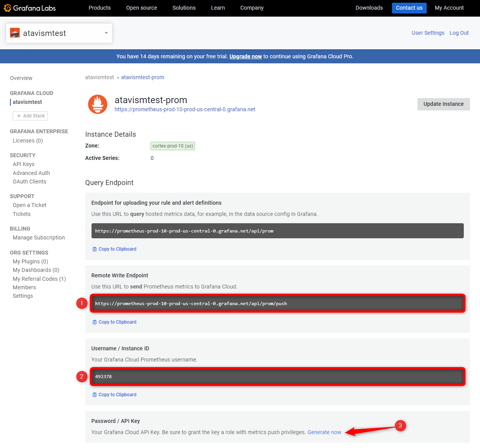Image resolution: width=480 pixels, height=448 pixels.
Task: Click the Upgrade now link
Action: click(x=246, y=56)
